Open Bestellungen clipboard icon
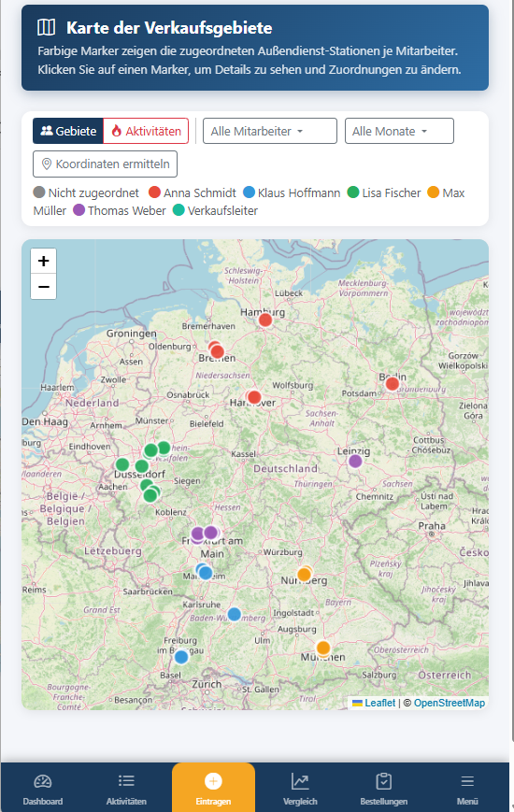Viewport: 514px width, 812px height. (x=383, y=789)
